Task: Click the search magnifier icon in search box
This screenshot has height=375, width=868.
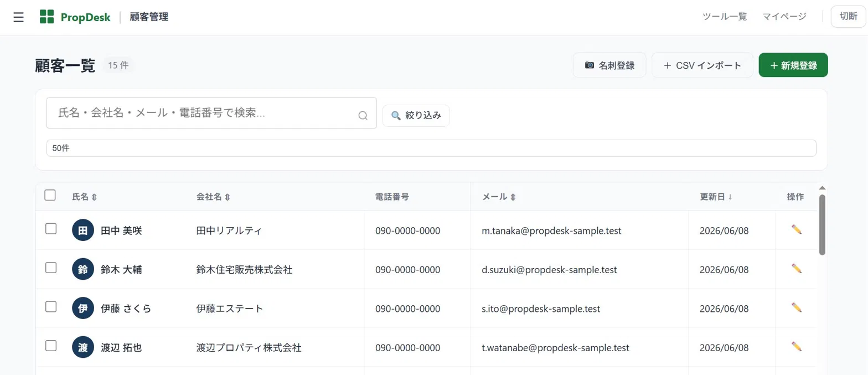Action: pos(363,115)
